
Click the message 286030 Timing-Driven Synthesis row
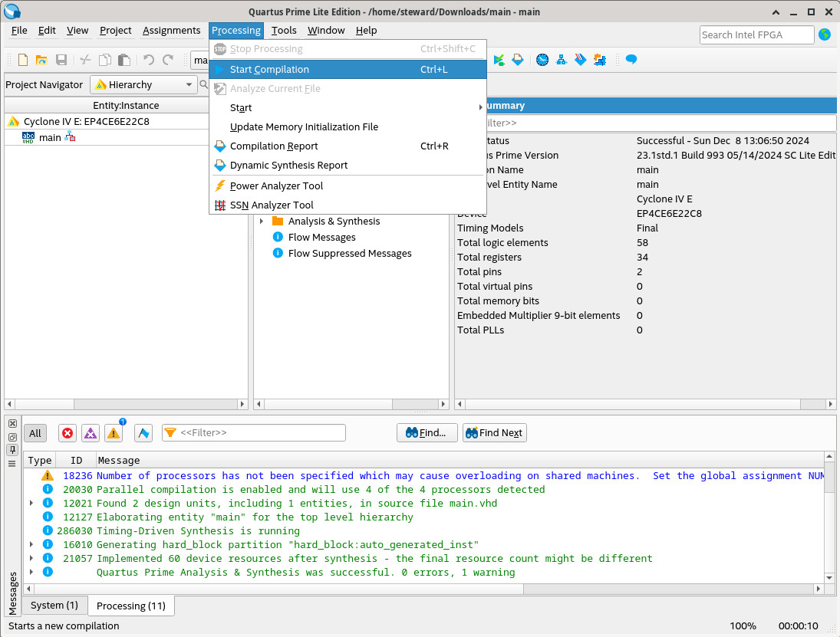click(423, 530)
